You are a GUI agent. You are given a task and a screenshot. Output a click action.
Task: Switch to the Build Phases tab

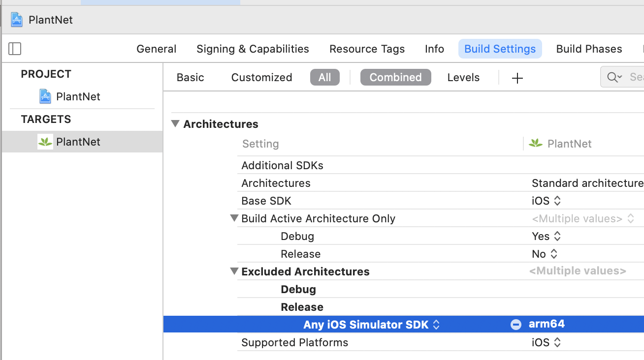[x=589, y=49]
